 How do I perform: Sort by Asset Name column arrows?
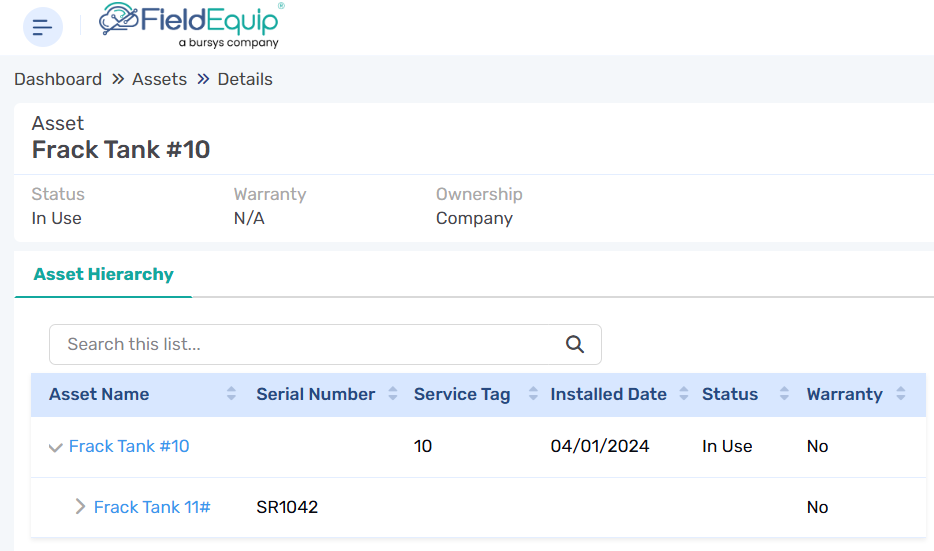[x=231, y=394]
